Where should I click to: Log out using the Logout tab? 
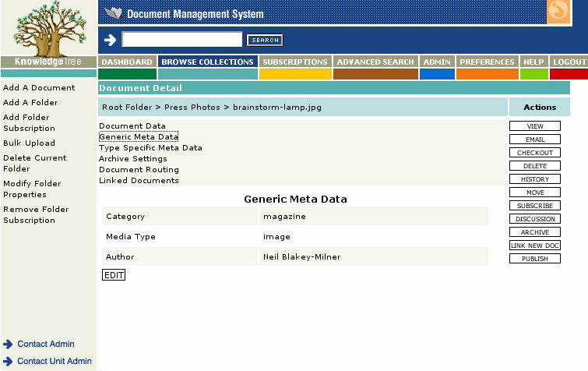(x=569, y=62)
